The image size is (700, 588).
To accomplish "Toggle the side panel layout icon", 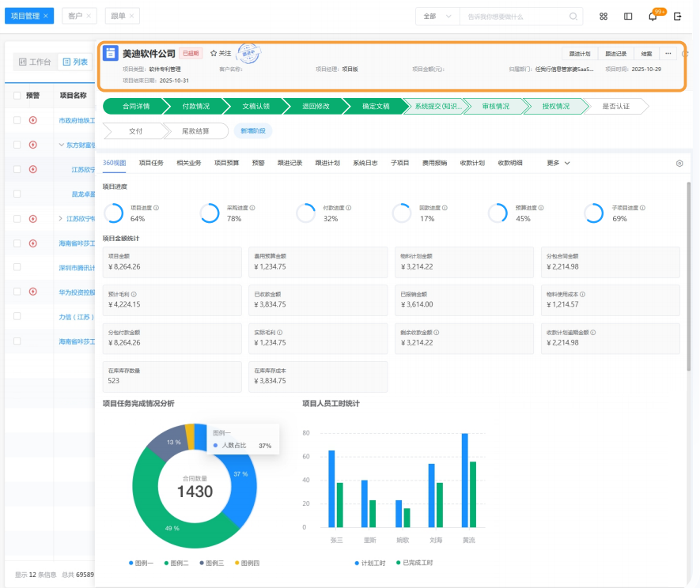I will [628, 17].
